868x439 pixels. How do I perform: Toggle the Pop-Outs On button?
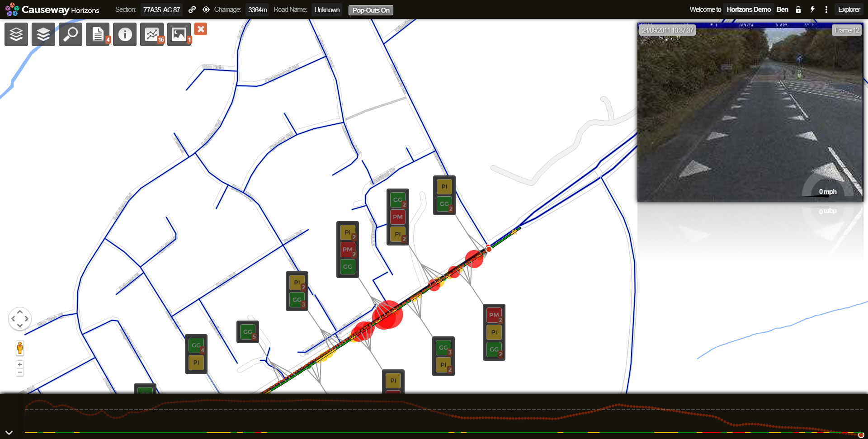(371, 10)
